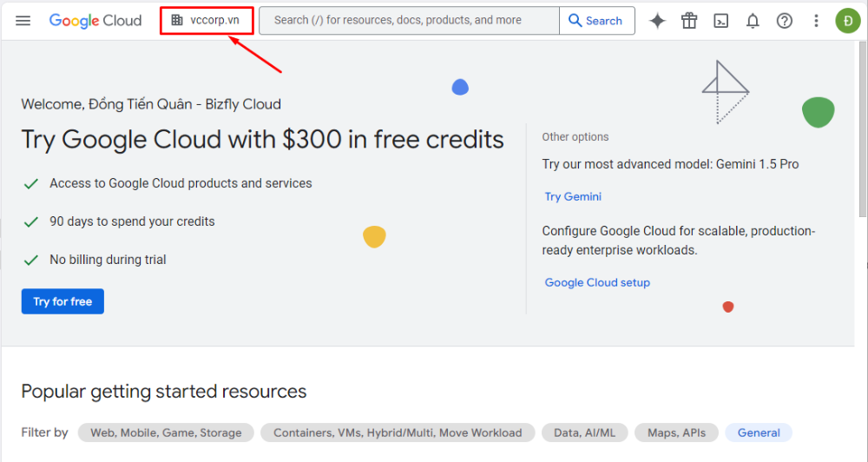Filter by Web, Mobile, Game, Storage
This screenshot has height=462, width=868.
point(166,432)
